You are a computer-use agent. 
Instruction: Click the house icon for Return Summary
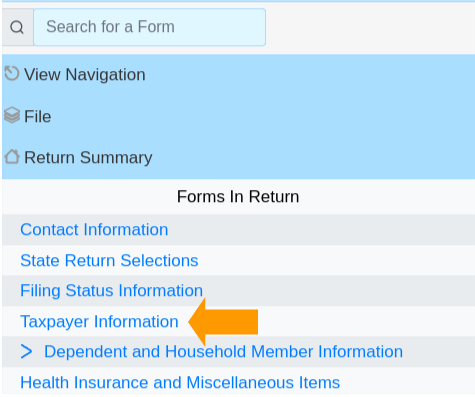coord(12,157)
